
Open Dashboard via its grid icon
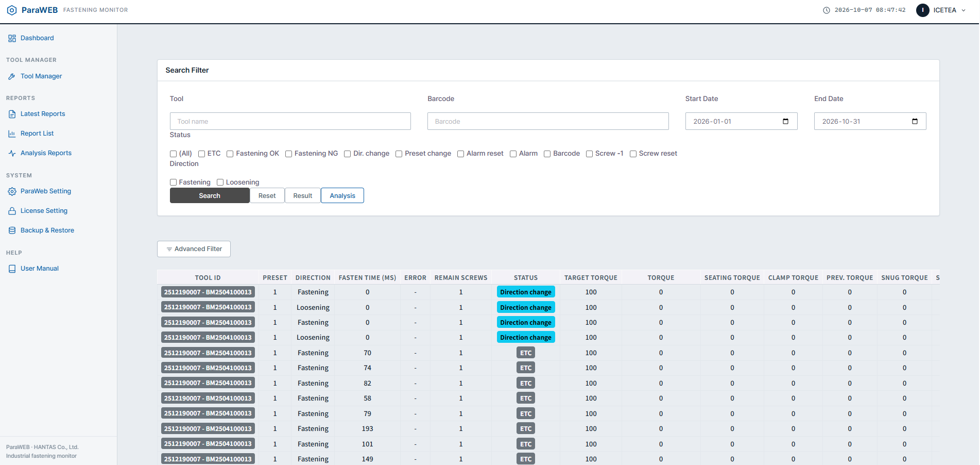(x=12, y=38)
